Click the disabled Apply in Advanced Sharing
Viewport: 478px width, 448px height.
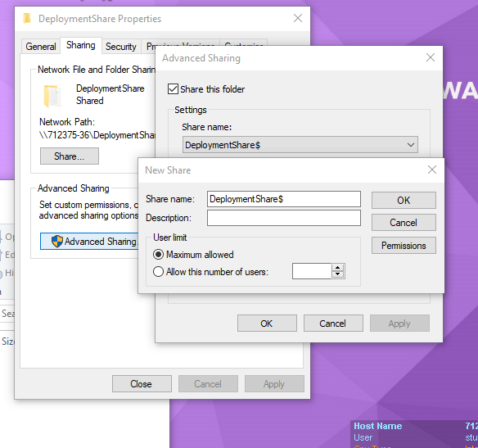pyautogui.click(x=399, y=324)
